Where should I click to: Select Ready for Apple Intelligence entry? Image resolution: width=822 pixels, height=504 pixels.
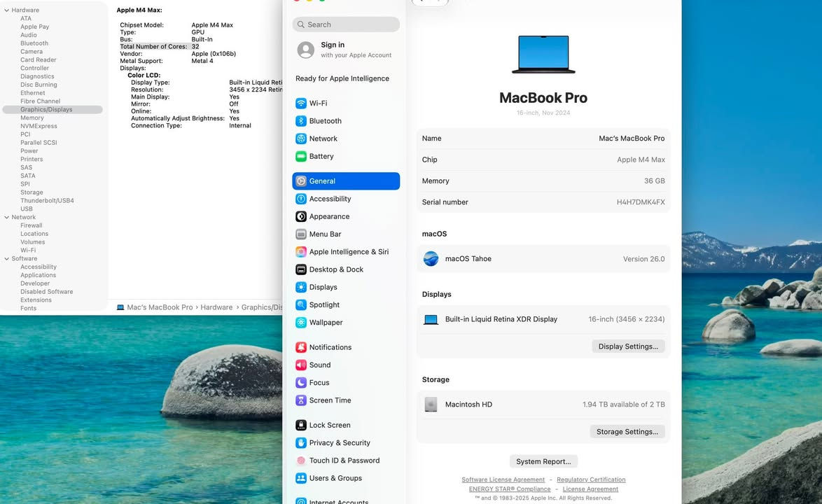coord(342,78)
